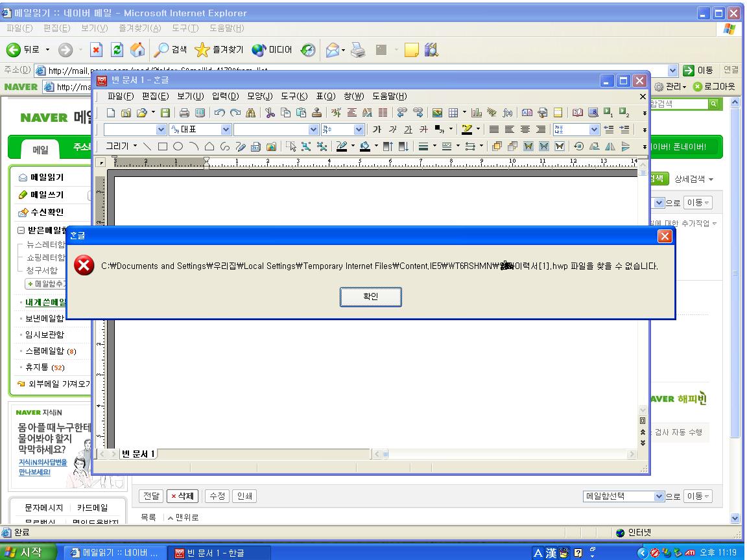Click the Print icon in the Hangul toolbar
This screenshot has width=747, height=560.
(184, 113)
